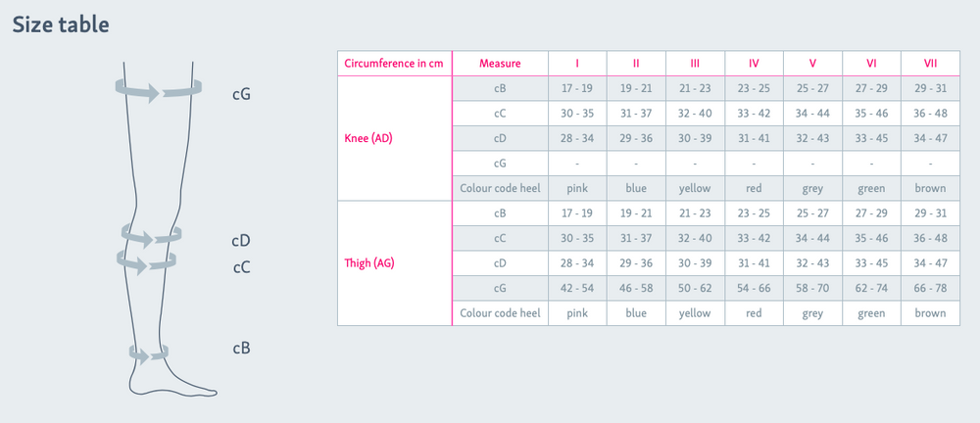Click the Circumference in cm header
The width and height of the screenshot is (980, 423).
click(394, 64)
